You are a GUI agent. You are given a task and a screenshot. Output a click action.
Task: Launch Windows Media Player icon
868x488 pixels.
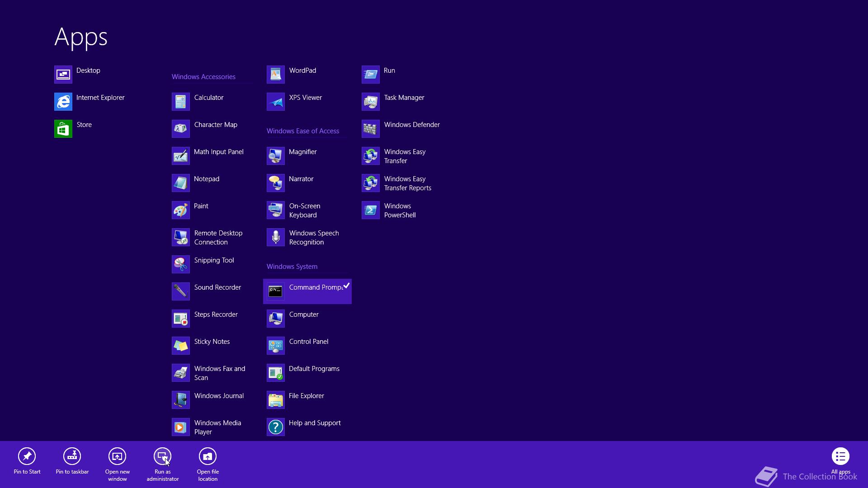[x=181, y=427]
